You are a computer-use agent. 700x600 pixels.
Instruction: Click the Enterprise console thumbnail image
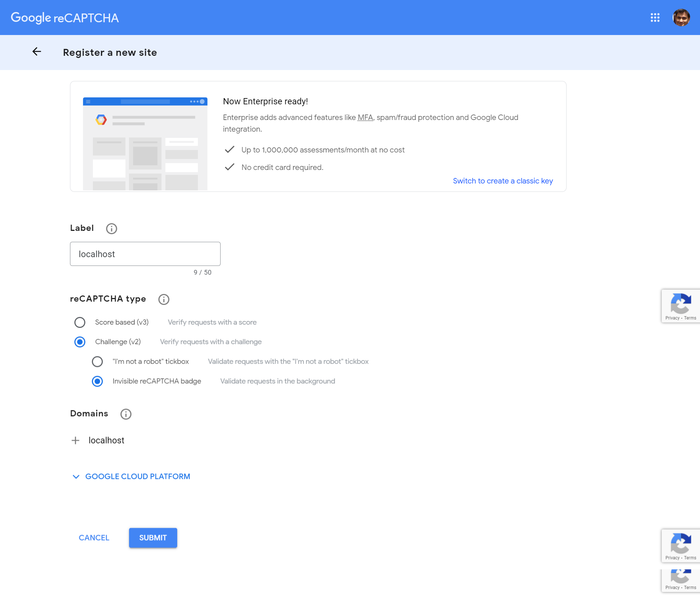(x=145, y=144)
